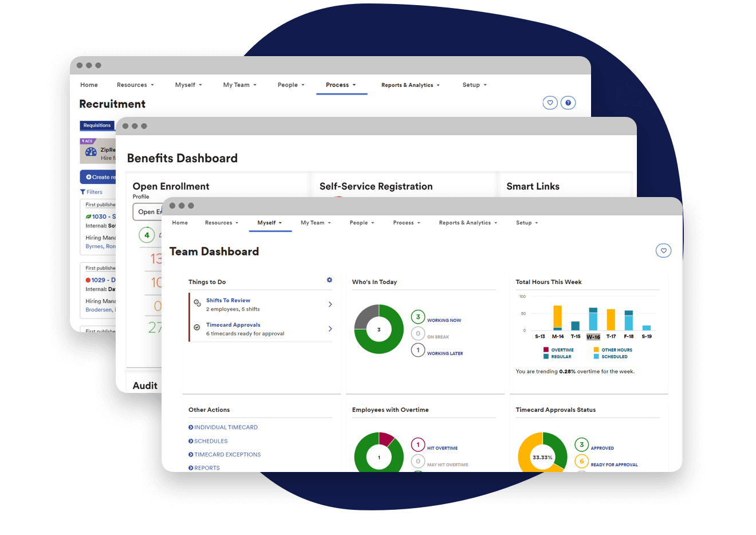The width and height of the screenshot is (756, 535).
Task: Switch to the Requisitions tab
Action: click(x=97, y=125)
